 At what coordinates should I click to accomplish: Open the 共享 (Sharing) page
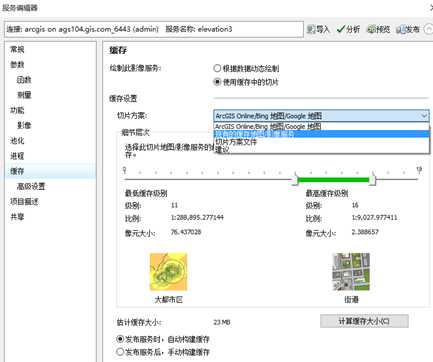point(17,217)
